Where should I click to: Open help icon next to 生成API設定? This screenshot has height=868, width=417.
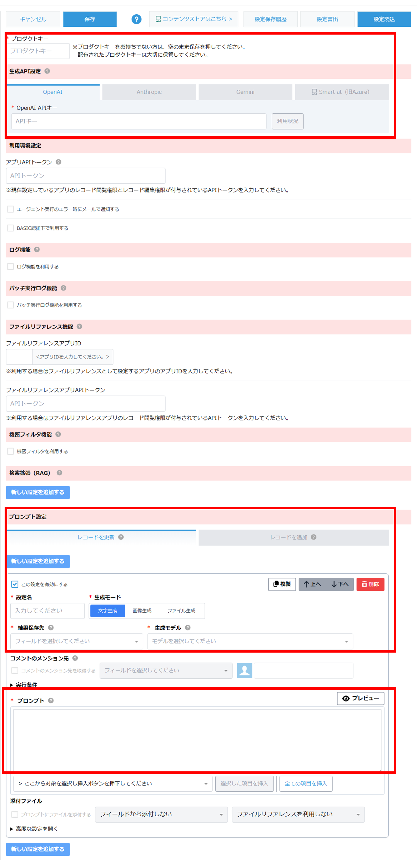pyautogui.click(x=47, y=71)
